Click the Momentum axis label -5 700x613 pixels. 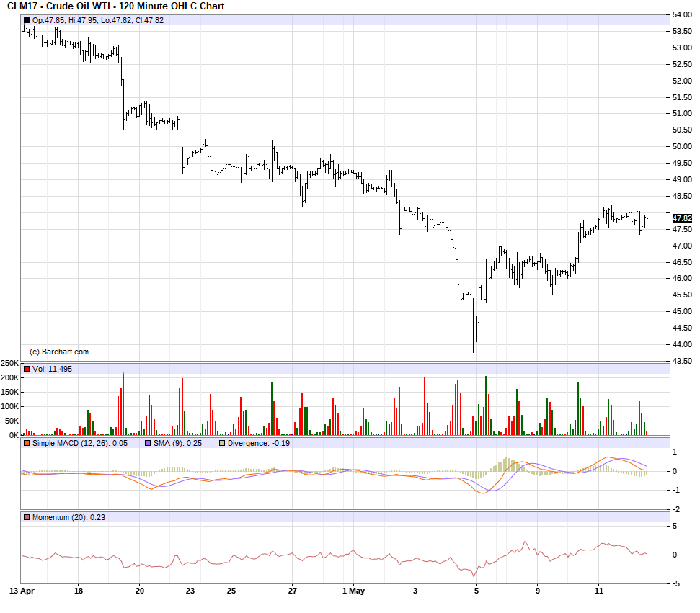(x=677, y=583)
